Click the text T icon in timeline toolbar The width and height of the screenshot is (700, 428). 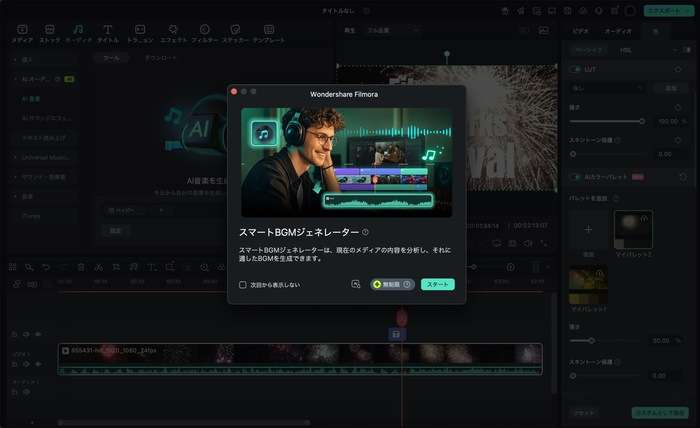pos(152,267)
